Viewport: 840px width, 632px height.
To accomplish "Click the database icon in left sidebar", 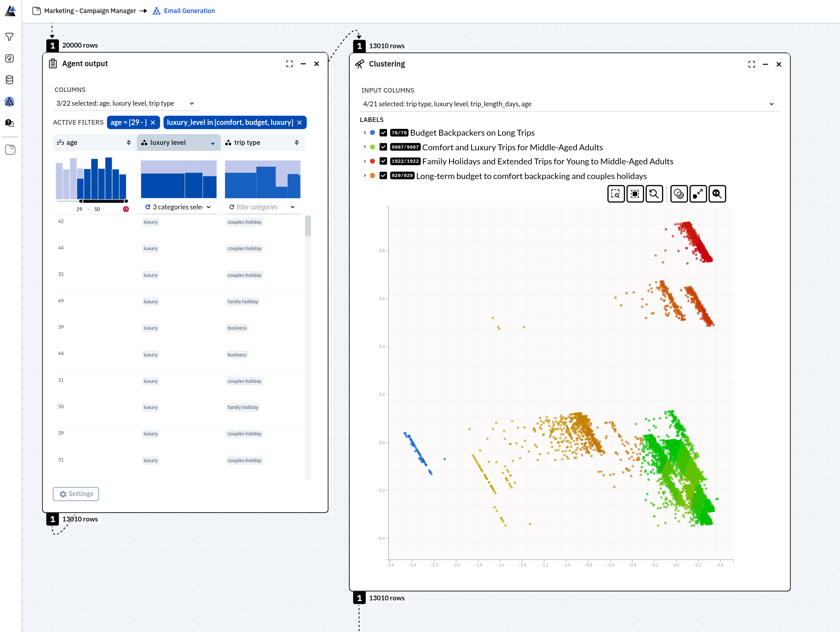I will click(9, 80).
